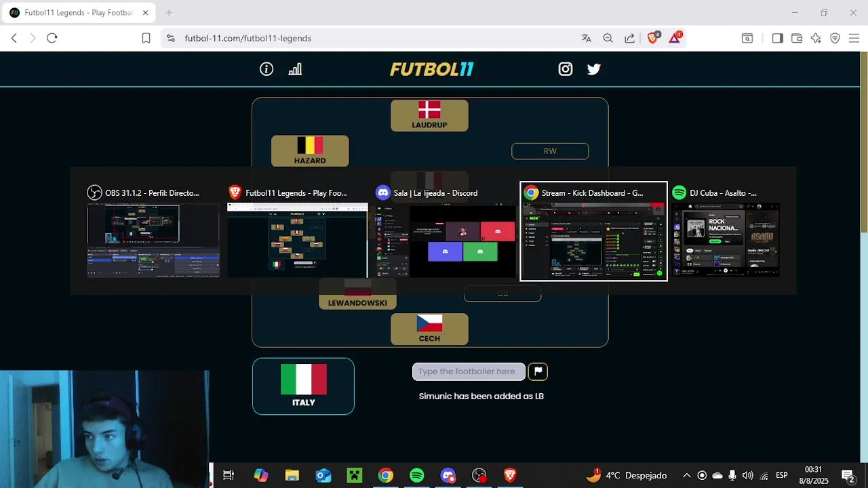This screenshot has height=488, width=868.
Task: Click the translate page icon
Action: (587, 38)
